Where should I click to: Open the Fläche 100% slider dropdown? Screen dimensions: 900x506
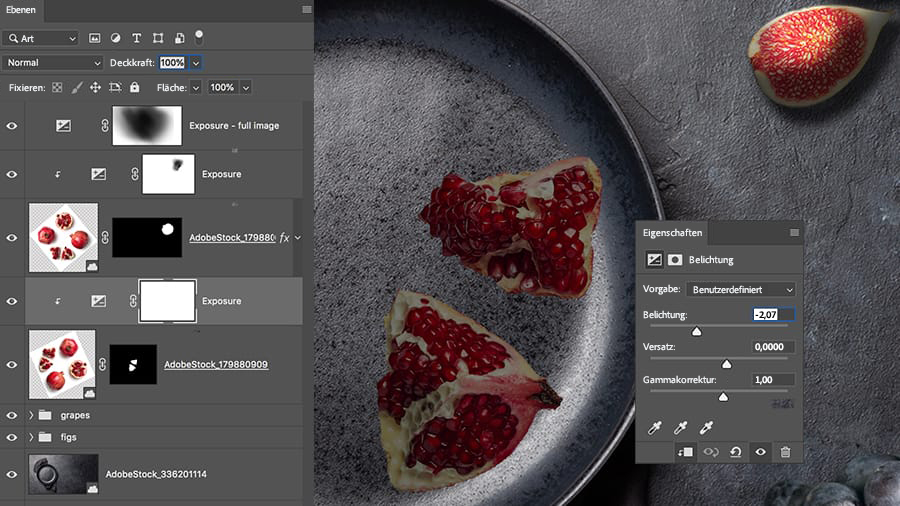point(246,88)
